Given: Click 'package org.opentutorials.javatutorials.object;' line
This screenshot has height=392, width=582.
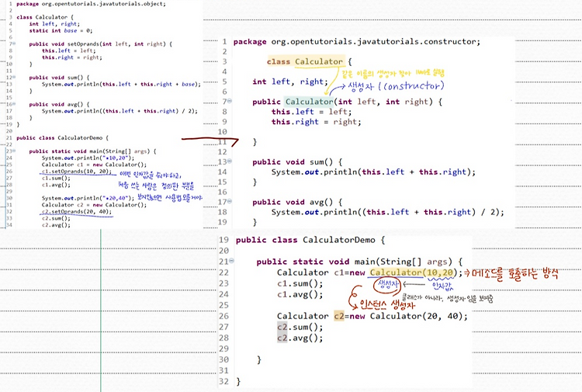Looking at the screenshot, I should (x=91, y=4).
